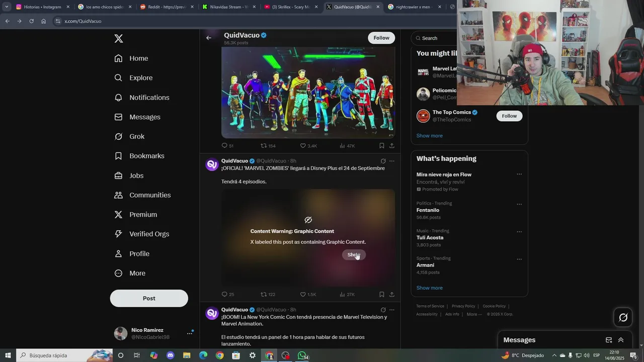Open More menu in the sidebar
Screen dimensions: 644x362
130,274
